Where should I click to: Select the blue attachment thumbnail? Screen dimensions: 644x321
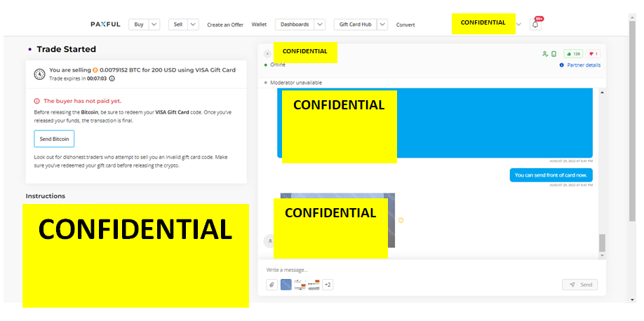click(x=286, y=285)
